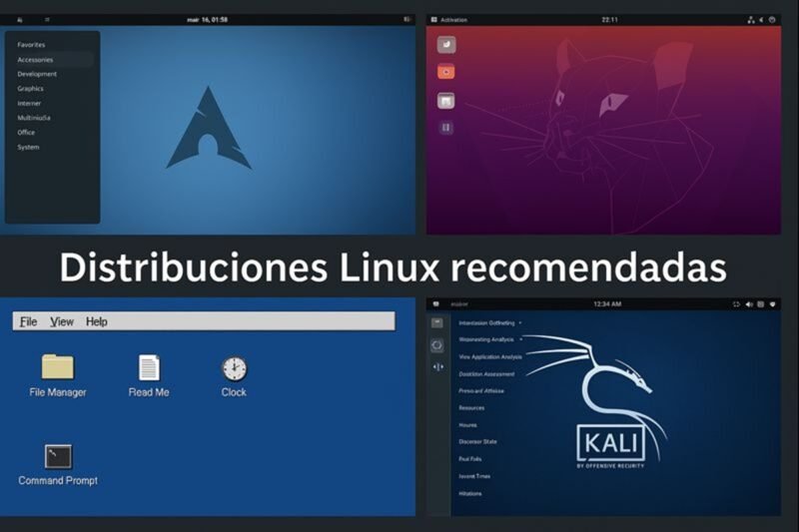Expand the first Kali menu entry arrow
The image size is (799, 532).
coord(519,322)
